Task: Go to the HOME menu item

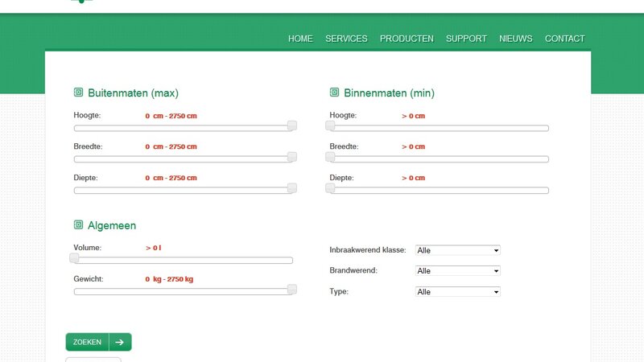Action: [300, 39]
